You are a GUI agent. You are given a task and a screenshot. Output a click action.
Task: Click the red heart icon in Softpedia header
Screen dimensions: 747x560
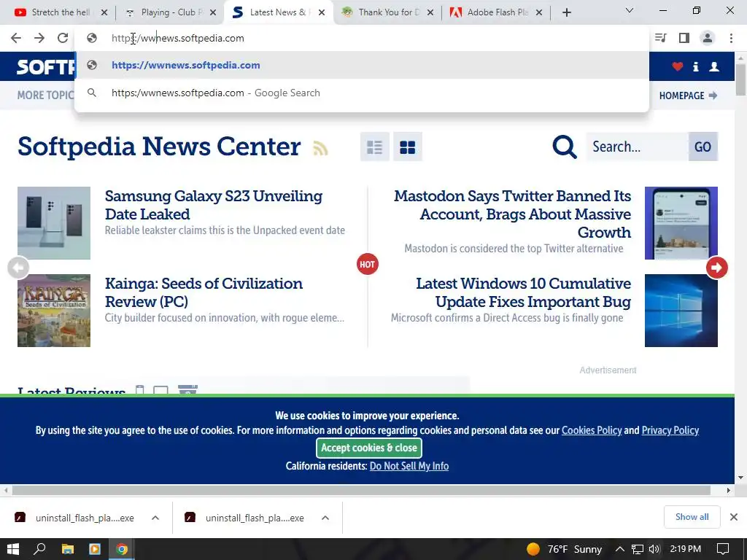[x=678, y=66]
